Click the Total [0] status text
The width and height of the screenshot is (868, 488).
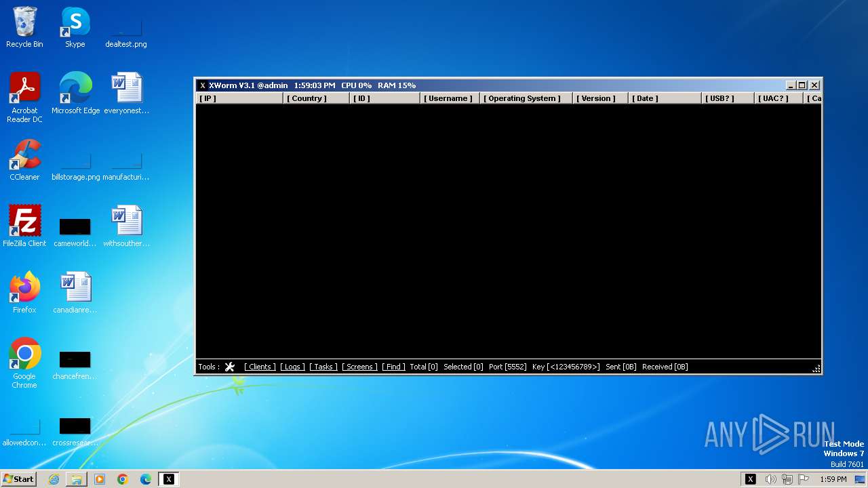pyautogui.click(x=424, y=367)
